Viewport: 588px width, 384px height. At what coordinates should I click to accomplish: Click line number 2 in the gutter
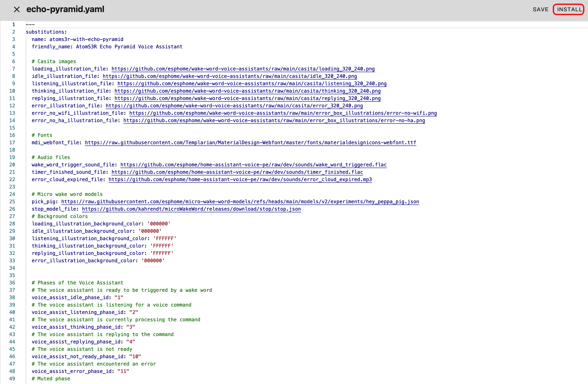[x=14, y=32]
